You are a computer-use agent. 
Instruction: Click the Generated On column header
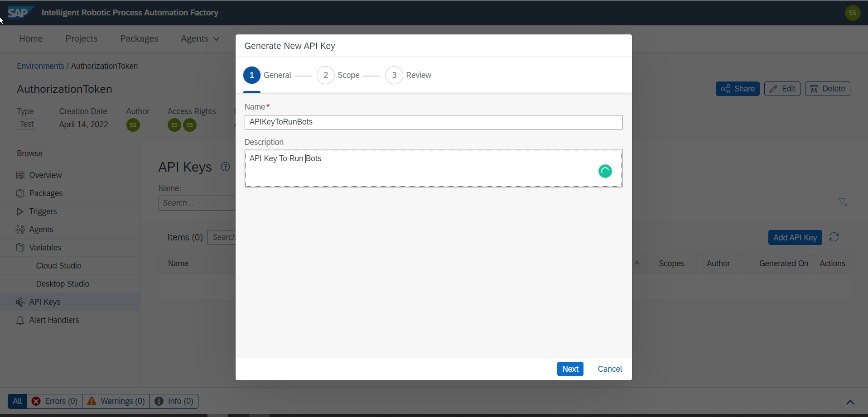[x=784, y=264]
